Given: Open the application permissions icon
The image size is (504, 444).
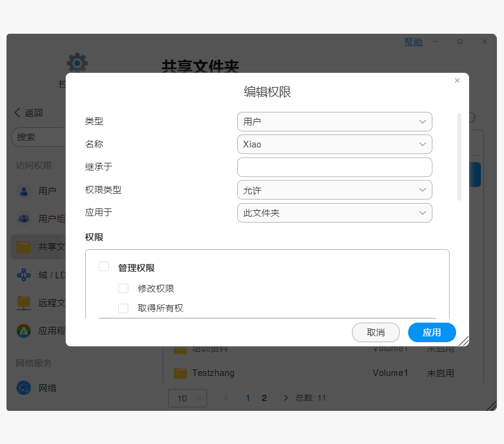Looking at the screenshot, I should tap(24, 331).
